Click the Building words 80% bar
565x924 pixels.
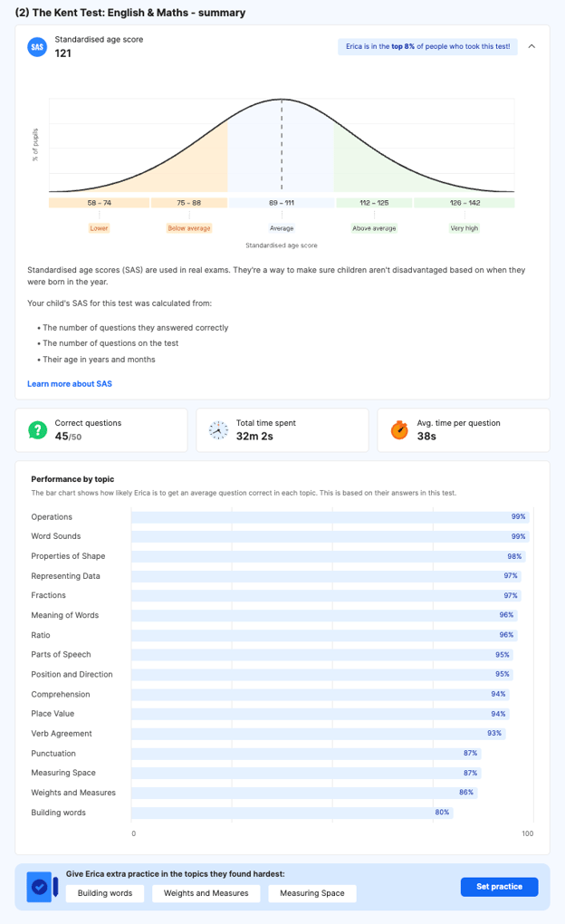click(292, 813)
